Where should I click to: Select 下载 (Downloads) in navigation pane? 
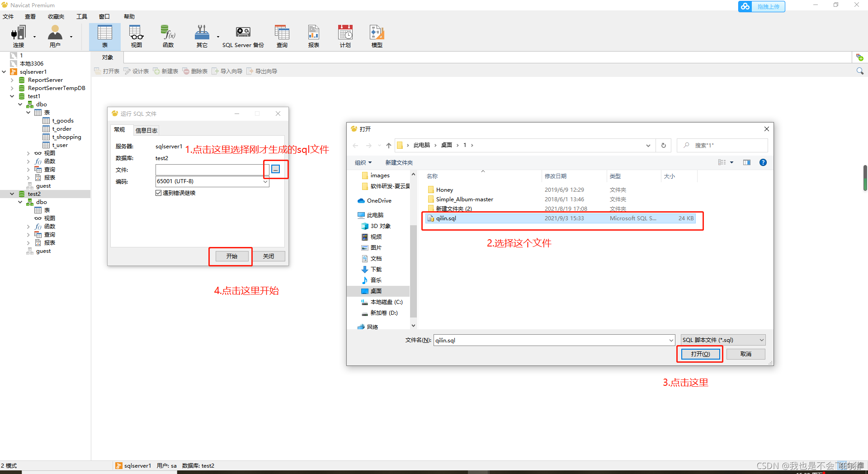click(372, 269)
